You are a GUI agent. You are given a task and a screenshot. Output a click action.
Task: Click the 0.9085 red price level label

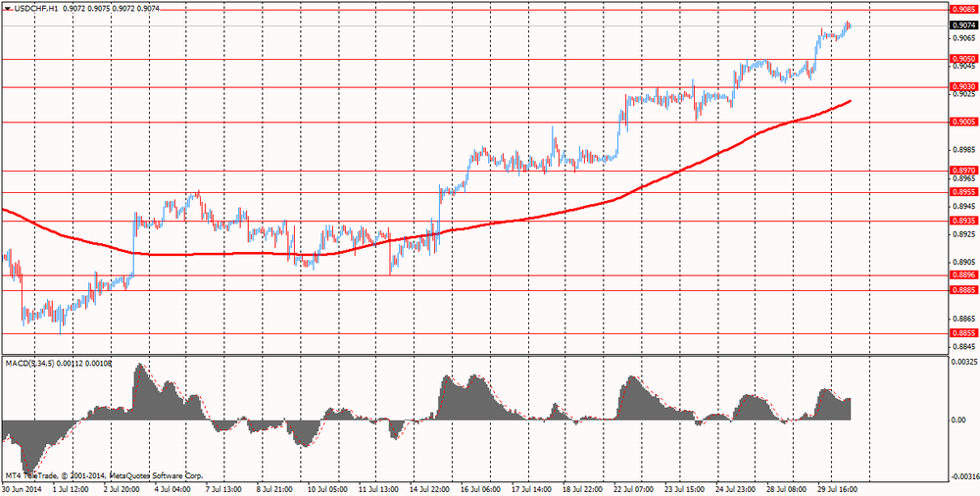point(962,9)
